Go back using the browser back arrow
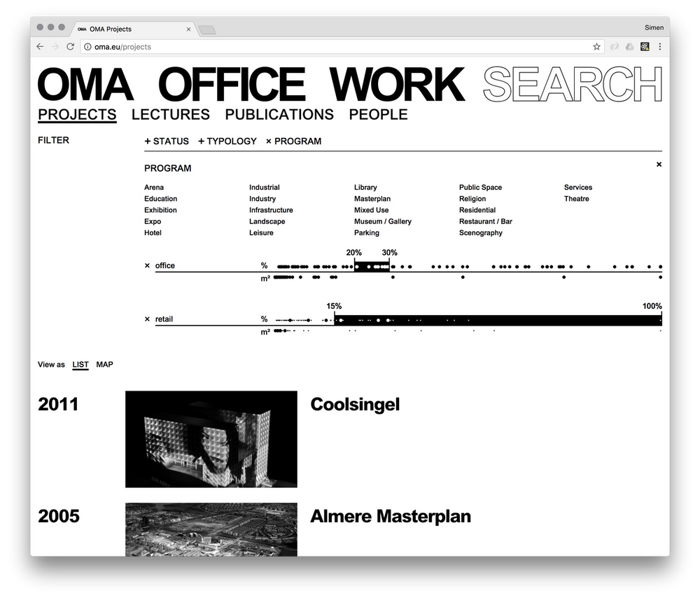Screen dimensions: 700x600 40,46
